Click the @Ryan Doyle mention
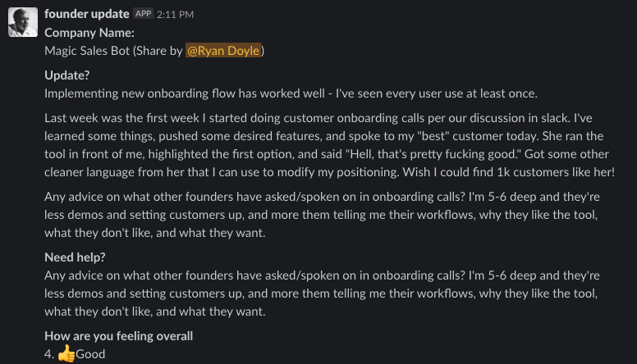637x364 pixels. click(x=223, y=50)
